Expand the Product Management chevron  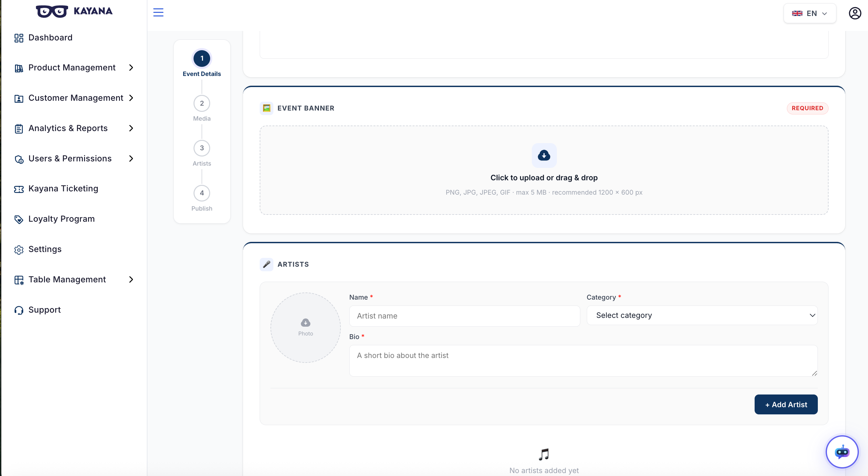131,68
